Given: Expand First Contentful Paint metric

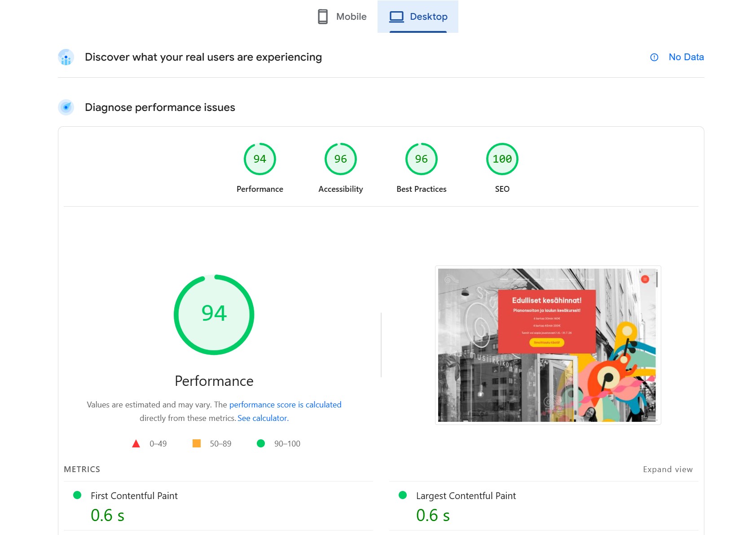Looking at the screenshot, I should (134, 496).
